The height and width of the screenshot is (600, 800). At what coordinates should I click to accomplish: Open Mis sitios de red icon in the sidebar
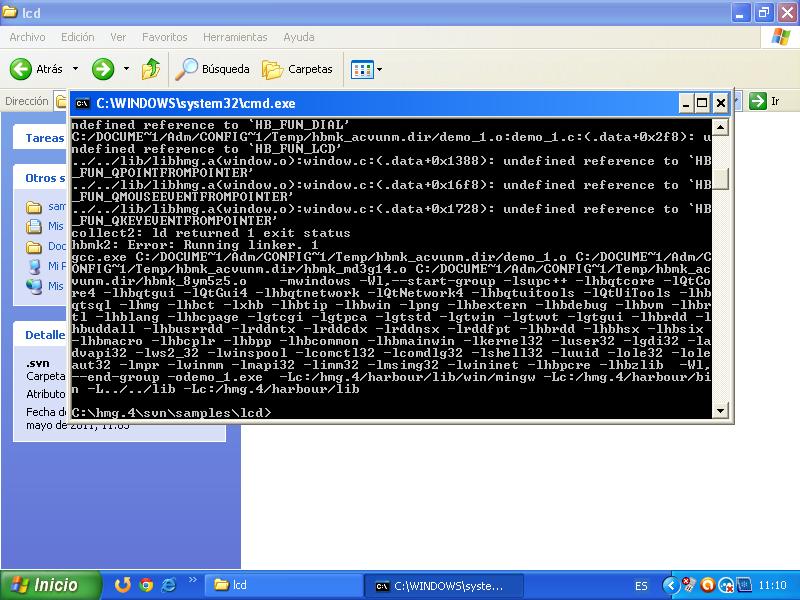(34, 286)
